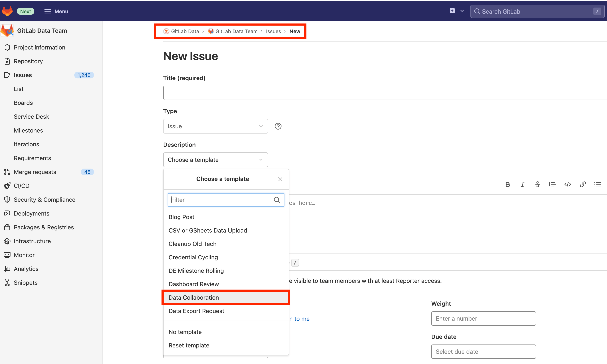
Task: Click the issue type help icon
Action: pyautogui.click(x=278, y=126)
